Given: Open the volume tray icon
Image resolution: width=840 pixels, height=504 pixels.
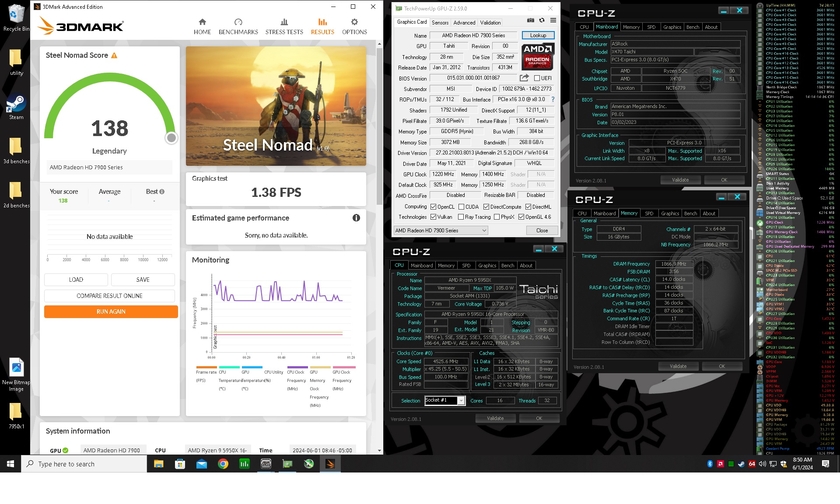Looking at the screenshot, I should [762, 464].
